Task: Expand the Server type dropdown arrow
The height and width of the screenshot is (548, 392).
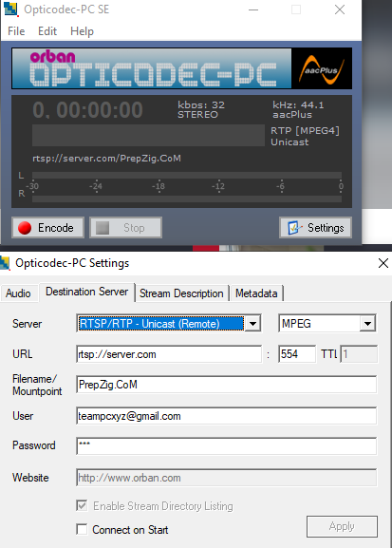Action: (x=252, y=324)
